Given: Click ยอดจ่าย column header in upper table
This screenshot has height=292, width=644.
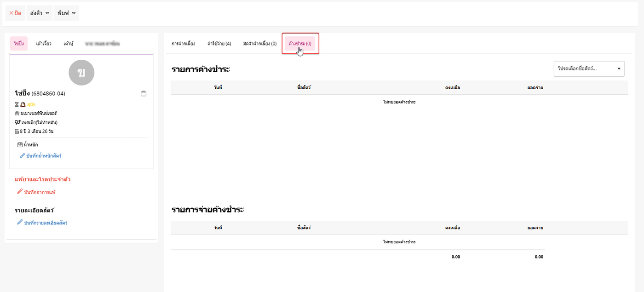Looking at the screenshot, I should [535, 87].
